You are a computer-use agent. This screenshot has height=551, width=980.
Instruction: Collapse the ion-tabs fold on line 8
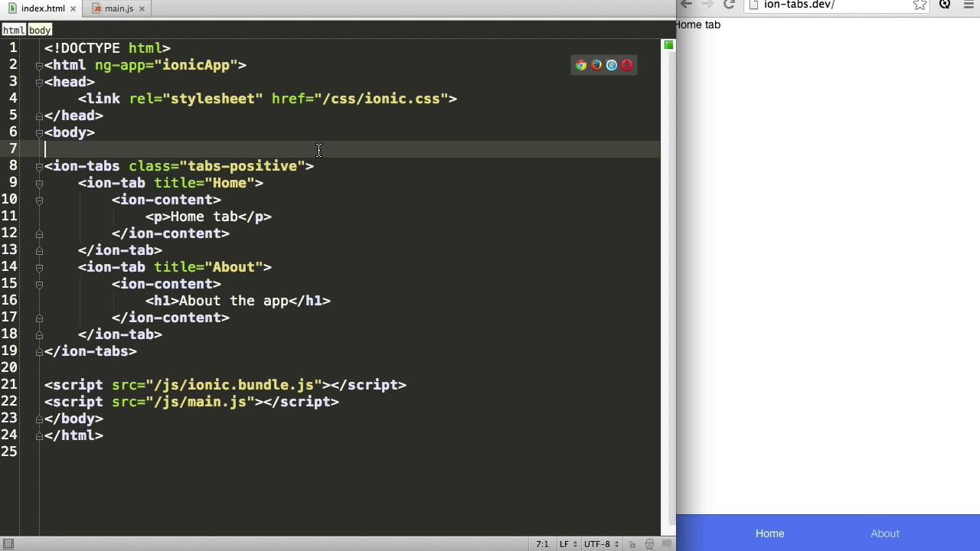pos(38,166)
